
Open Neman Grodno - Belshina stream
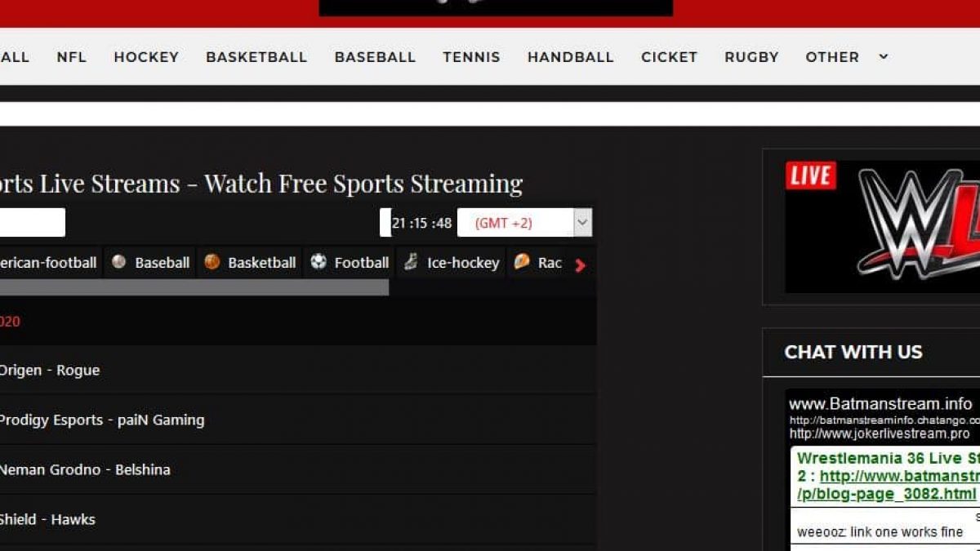(84, 469)
